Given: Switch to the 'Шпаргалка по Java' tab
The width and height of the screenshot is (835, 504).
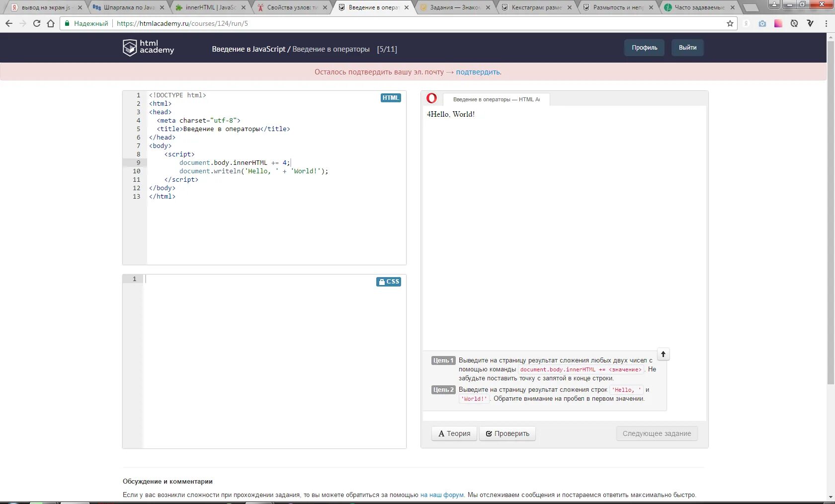Looking at the screenshot, I should pos(128,7).
